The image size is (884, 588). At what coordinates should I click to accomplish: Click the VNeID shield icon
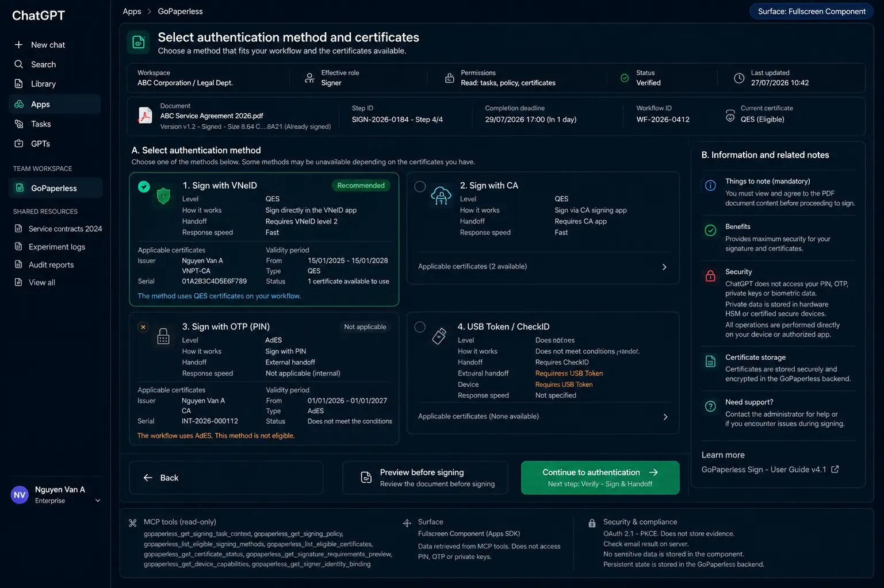pyautogui.click(x=163, y=196)
